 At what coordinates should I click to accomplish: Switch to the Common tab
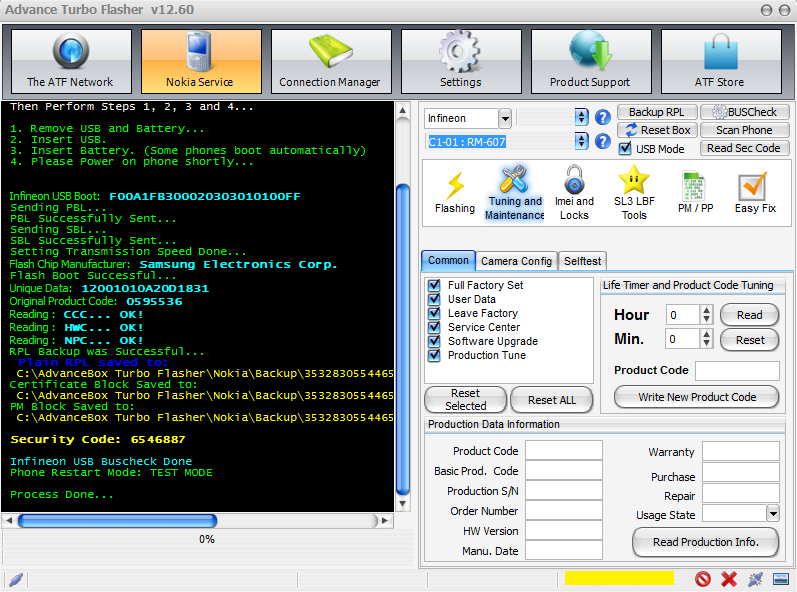[448, 261]
